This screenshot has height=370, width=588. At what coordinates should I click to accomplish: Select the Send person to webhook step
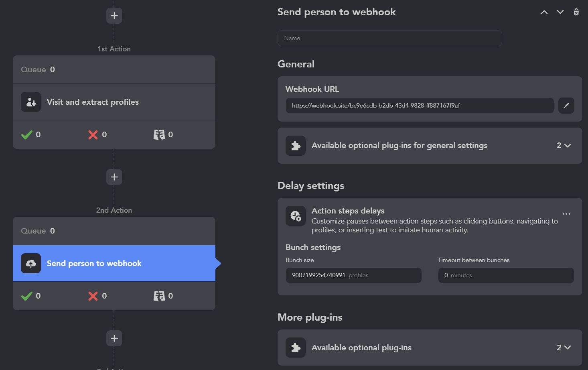(x=94, y=263)
